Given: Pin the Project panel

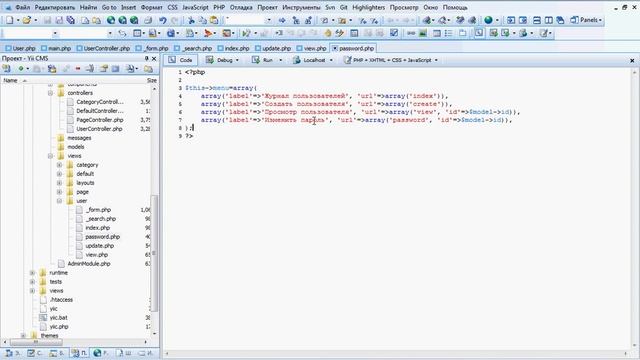Looking at the screenshot, I should coord(147,59).
